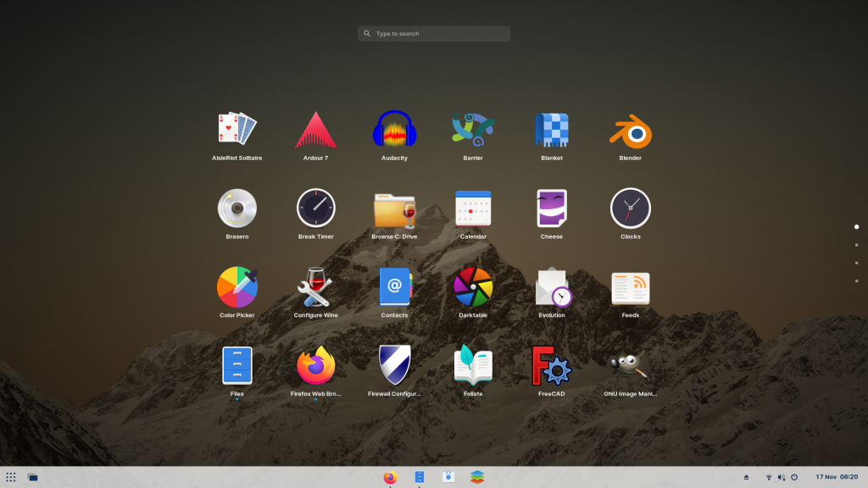Launch Cheese webcam app

coord(551,208)
